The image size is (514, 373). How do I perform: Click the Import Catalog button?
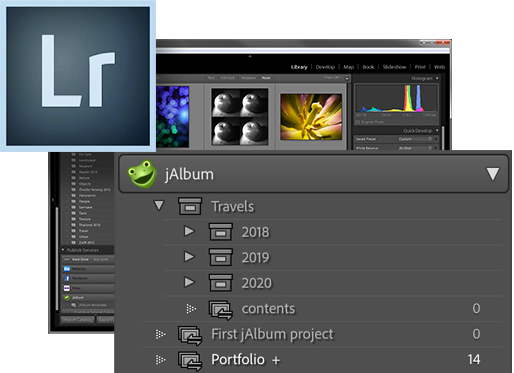coord(78,319)
